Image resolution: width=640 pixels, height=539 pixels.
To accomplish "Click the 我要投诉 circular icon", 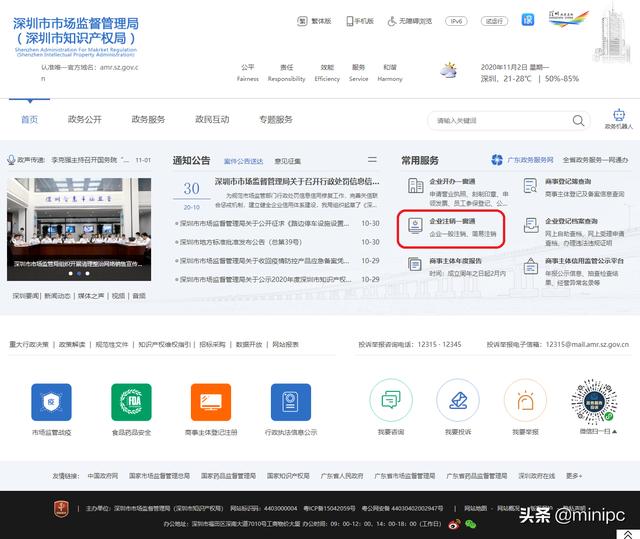I will click(458, 403).
